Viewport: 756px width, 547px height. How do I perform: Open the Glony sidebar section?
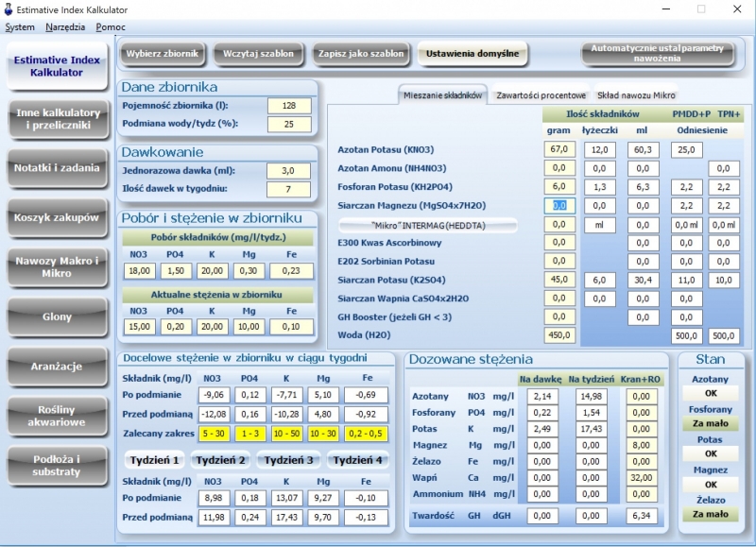57,316
